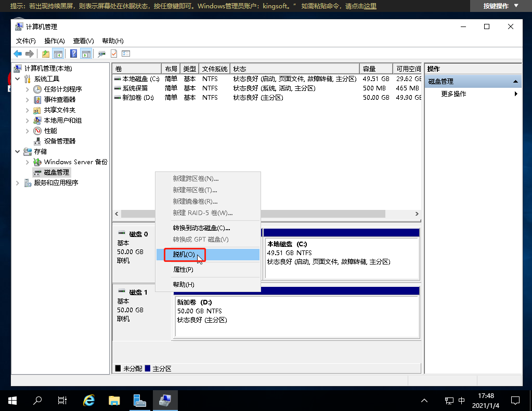
Task: Click the Back arrow in the toolbar
Action: pos(18,54)
